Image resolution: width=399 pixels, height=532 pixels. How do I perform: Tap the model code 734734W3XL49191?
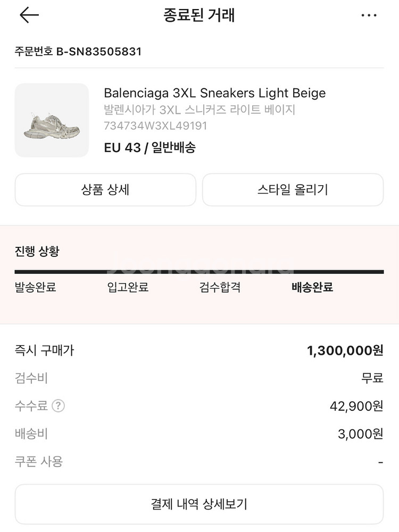point(155,126)
